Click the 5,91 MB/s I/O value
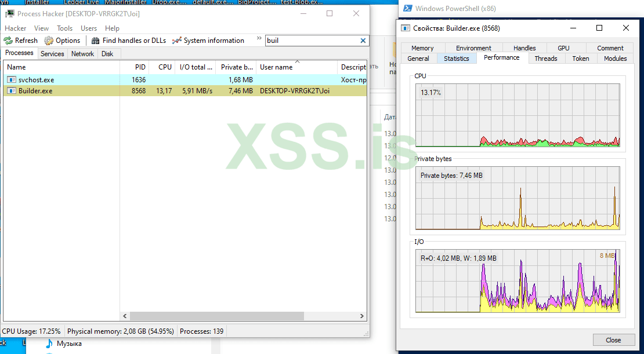This screenshot has width=644, height=354. [x=197, y=90]
